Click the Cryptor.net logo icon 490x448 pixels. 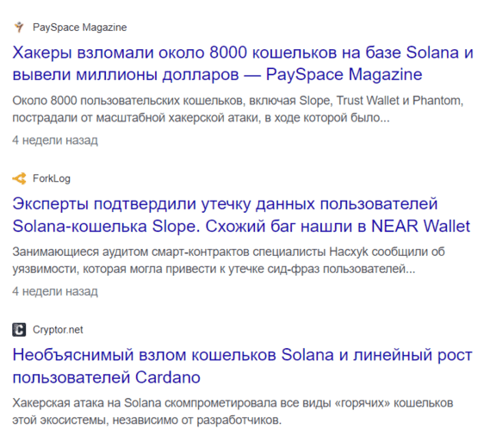pos(19,330)
